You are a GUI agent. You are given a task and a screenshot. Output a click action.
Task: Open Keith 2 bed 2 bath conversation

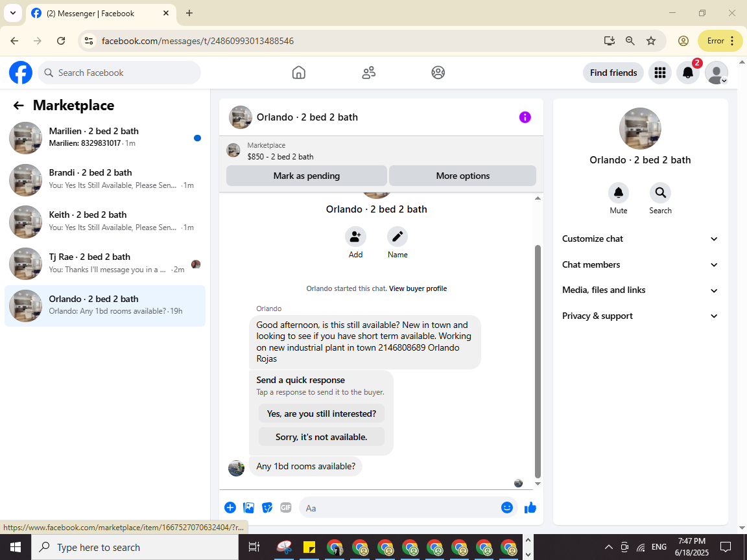(x=105, y=222)
